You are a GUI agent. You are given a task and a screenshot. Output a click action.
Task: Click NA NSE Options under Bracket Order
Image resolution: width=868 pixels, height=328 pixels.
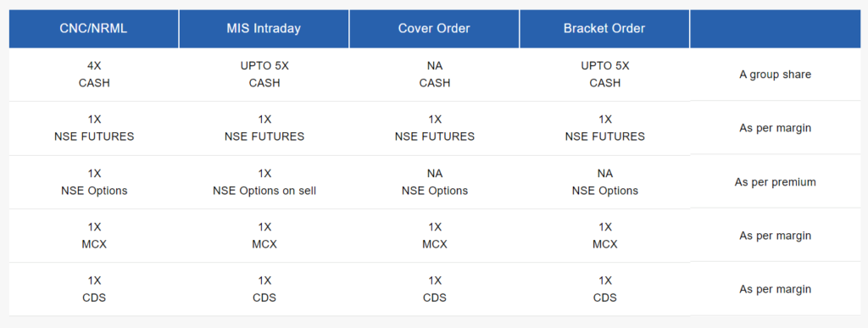[604, 182]
